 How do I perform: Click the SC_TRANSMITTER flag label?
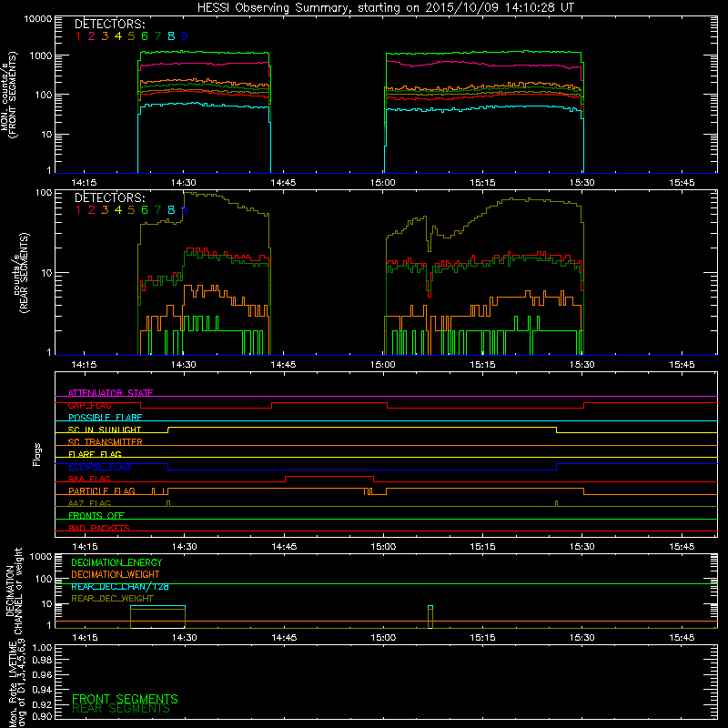[106, 442]
